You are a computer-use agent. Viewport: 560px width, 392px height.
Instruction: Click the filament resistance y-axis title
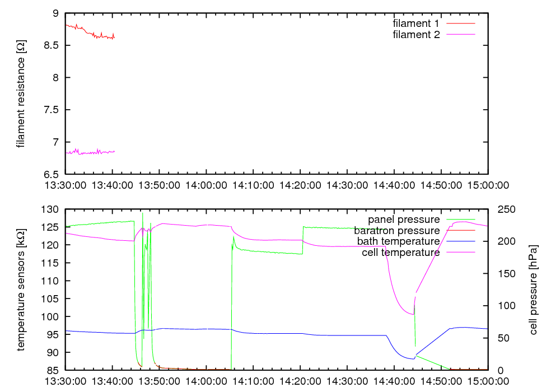(21, 94)
